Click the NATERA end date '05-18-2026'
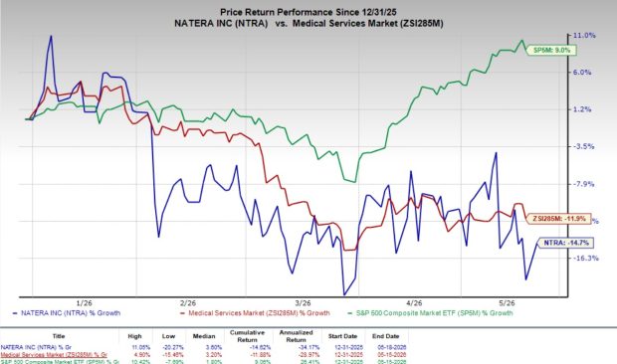This screenshot has height=364, width=617. click(x=392, y=348)
